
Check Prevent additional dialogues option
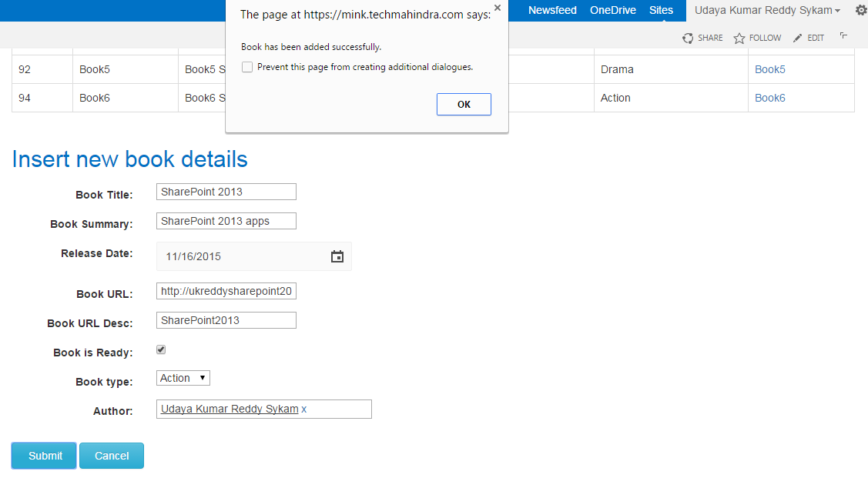pos(246,67)
